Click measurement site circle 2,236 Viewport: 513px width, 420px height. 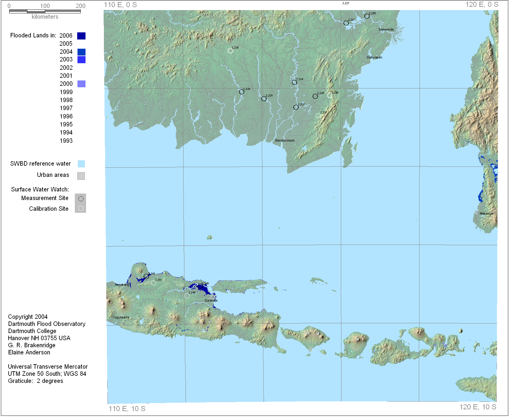point(315,96)
